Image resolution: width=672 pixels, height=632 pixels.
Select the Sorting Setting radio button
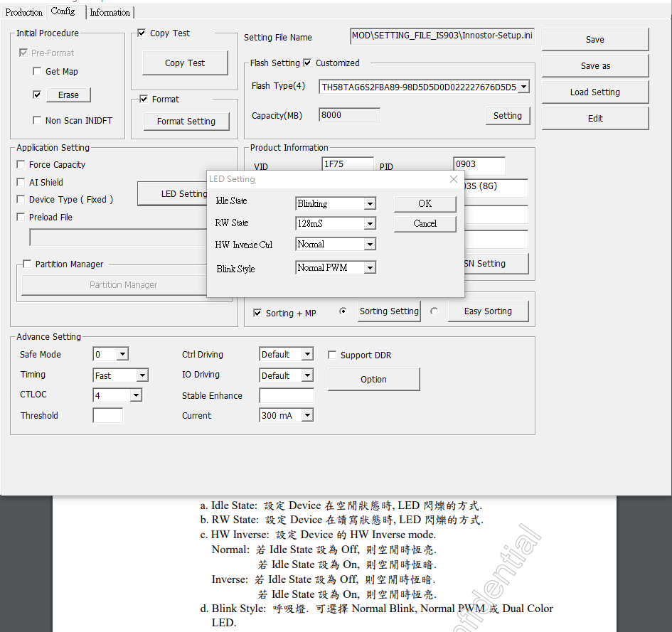click(343, 311)
